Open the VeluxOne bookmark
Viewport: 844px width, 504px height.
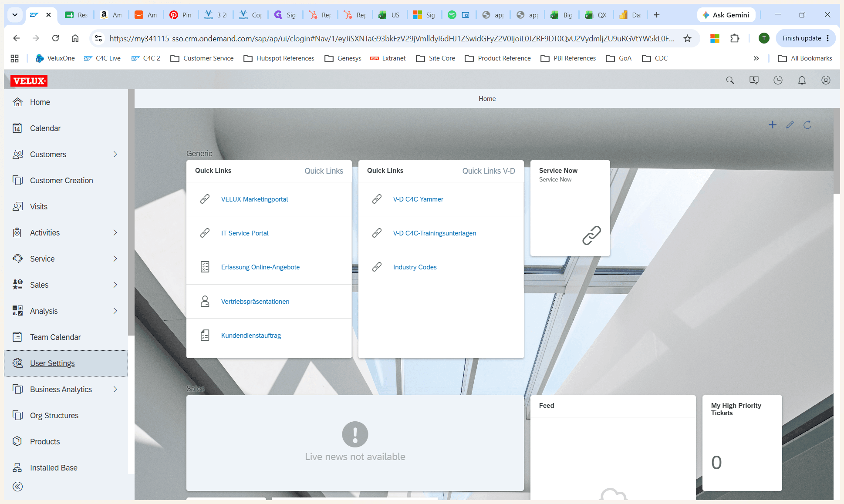tap(55, 58)
